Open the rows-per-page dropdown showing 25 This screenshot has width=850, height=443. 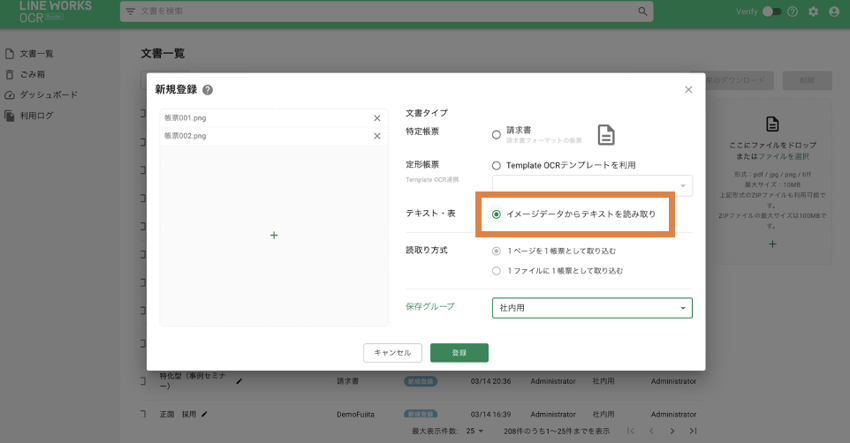pos(474,431)
